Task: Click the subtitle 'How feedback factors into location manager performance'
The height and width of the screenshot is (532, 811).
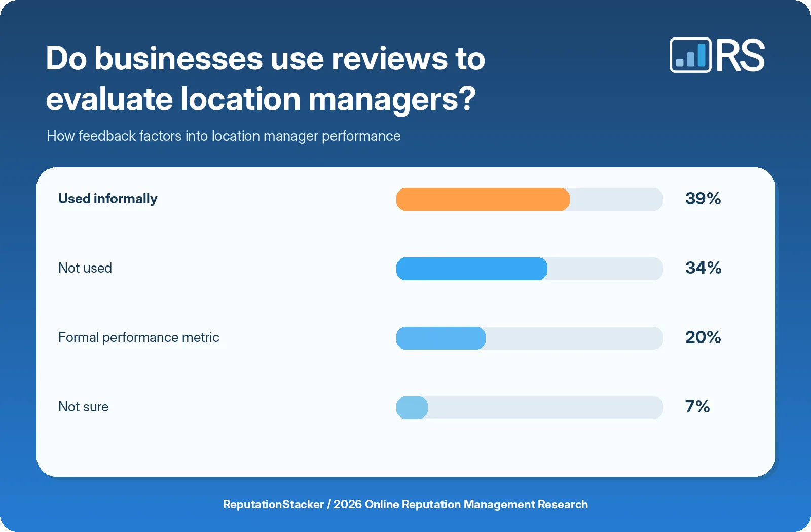Action: pyautogui.click(x=224, y=136)
